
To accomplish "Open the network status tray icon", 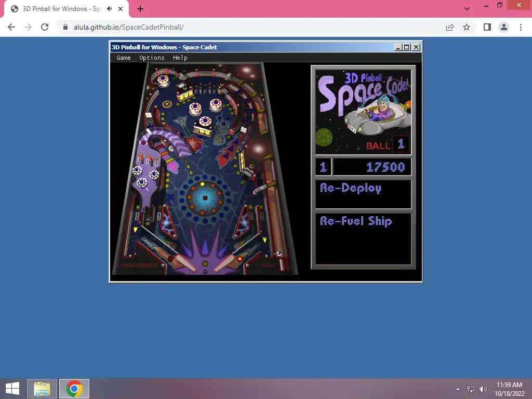I will coord(471,389).
